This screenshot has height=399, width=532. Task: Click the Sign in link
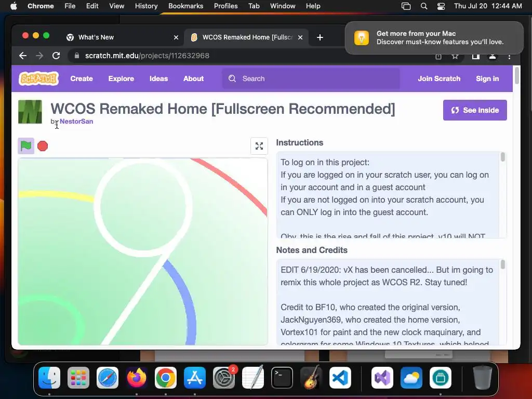[487, 79]
